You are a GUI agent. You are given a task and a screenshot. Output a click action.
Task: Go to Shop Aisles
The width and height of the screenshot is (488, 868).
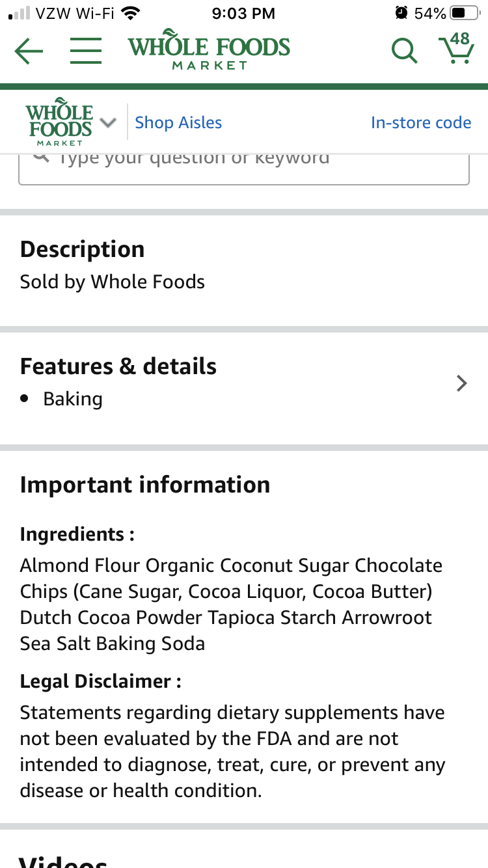tap(178, 122)
